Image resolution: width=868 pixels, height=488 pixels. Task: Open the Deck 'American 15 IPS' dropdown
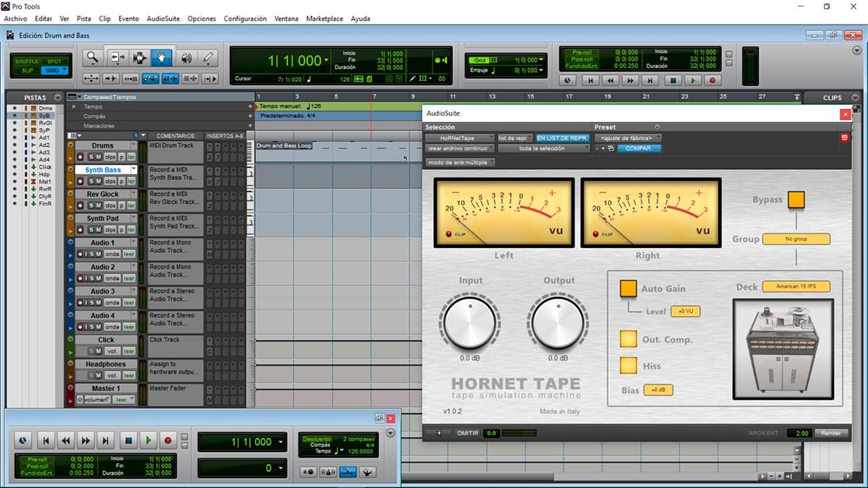pyautogui.click(x=796, y=286)
